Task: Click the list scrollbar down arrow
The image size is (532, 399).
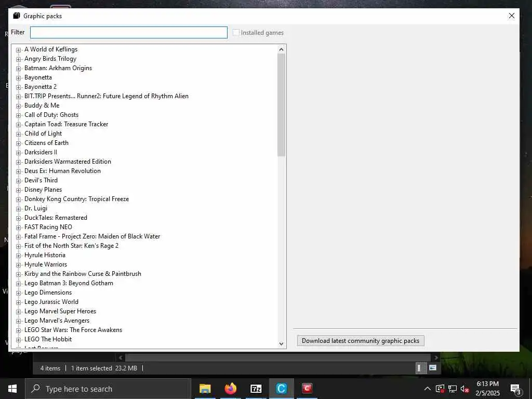Action: pos(281,344)
